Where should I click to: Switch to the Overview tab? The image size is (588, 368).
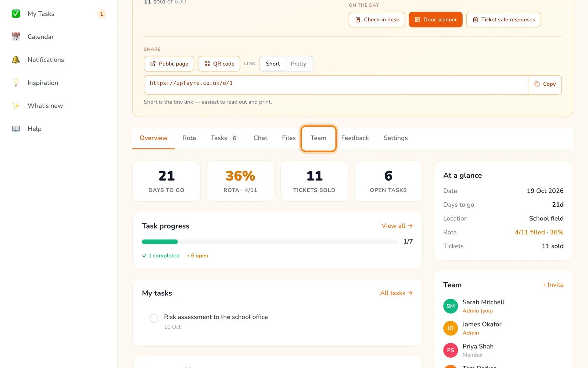pyautogui.click(x=154, y=138)
